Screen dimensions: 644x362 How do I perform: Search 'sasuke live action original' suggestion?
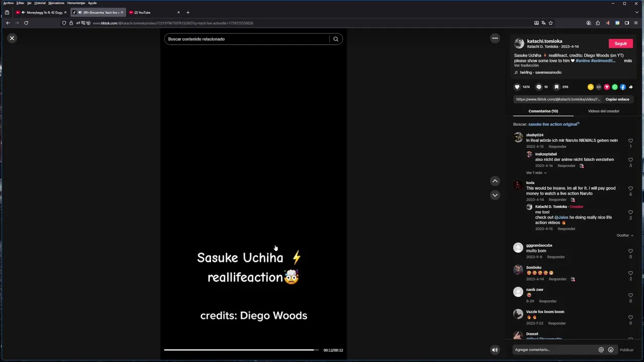[553, 124]
